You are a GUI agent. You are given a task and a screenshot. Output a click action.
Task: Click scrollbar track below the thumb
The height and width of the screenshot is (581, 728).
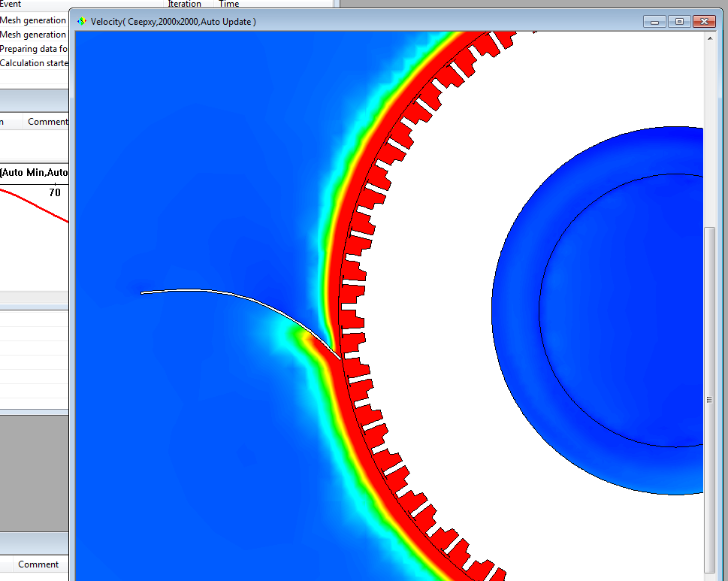coord(709,576)
